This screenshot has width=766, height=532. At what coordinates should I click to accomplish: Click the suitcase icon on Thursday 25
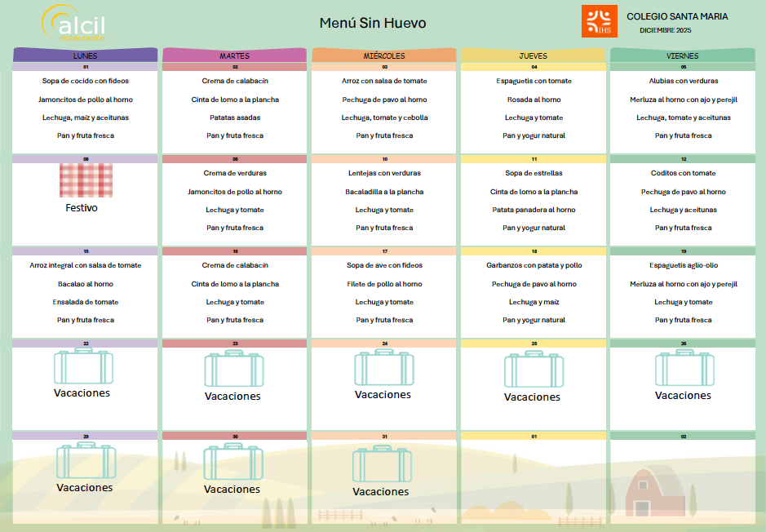534,370
